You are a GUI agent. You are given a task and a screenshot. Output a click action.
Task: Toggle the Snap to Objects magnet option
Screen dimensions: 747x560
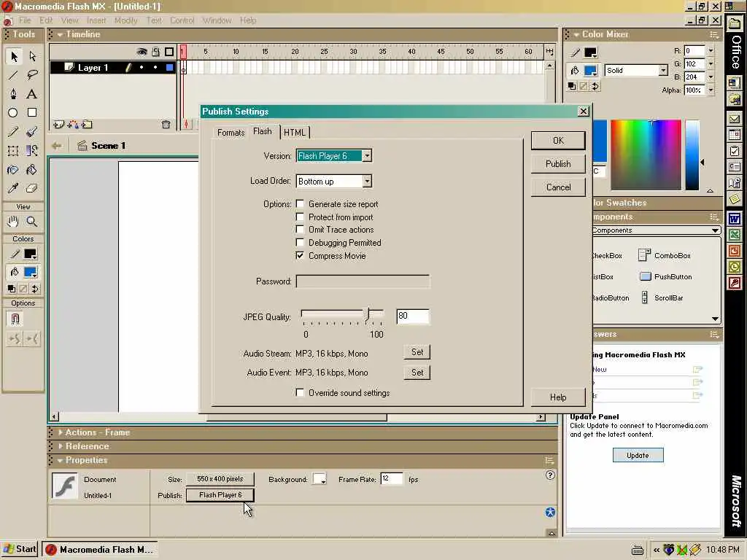click(x=15, y=319)
